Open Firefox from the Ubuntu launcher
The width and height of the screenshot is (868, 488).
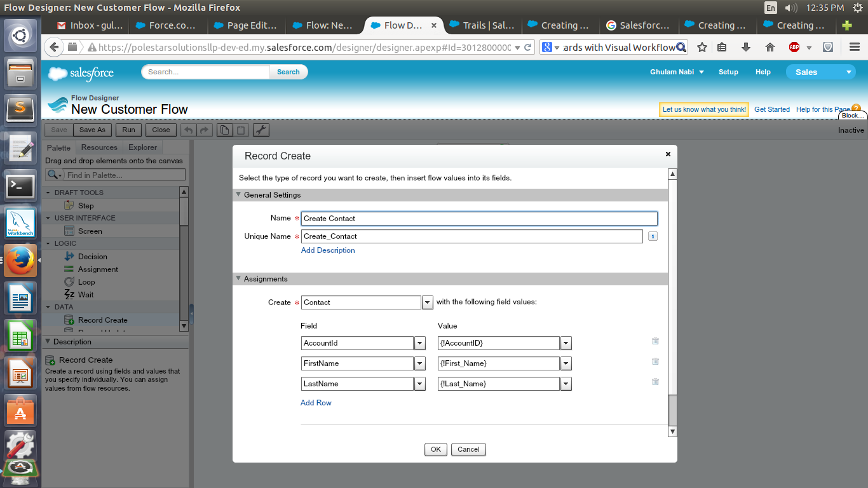click(20, 261)
